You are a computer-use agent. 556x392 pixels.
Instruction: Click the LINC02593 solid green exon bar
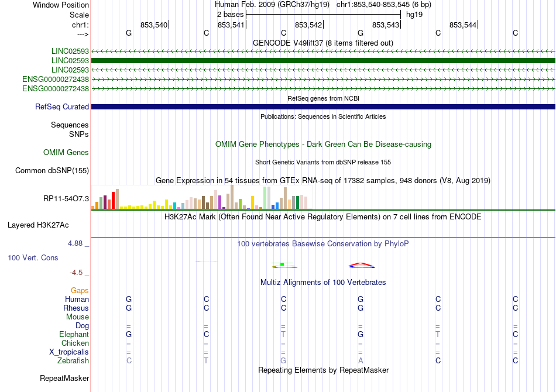323,61
